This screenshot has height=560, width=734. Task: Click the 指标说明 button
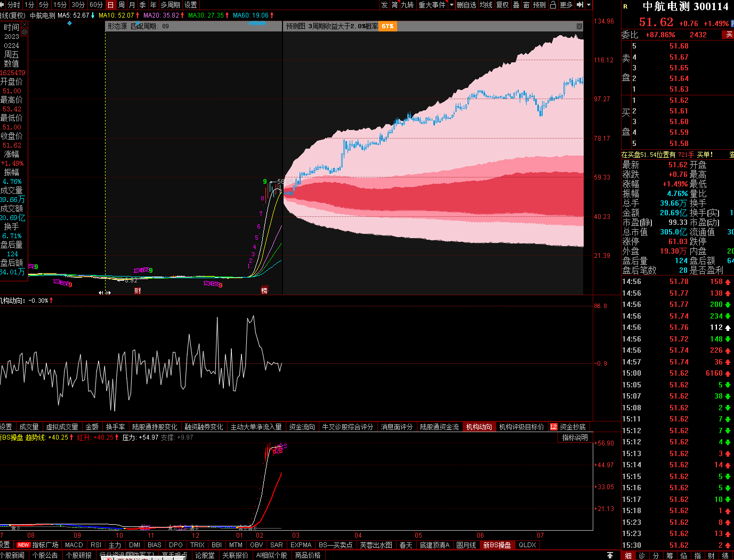[x=575, y=437]
